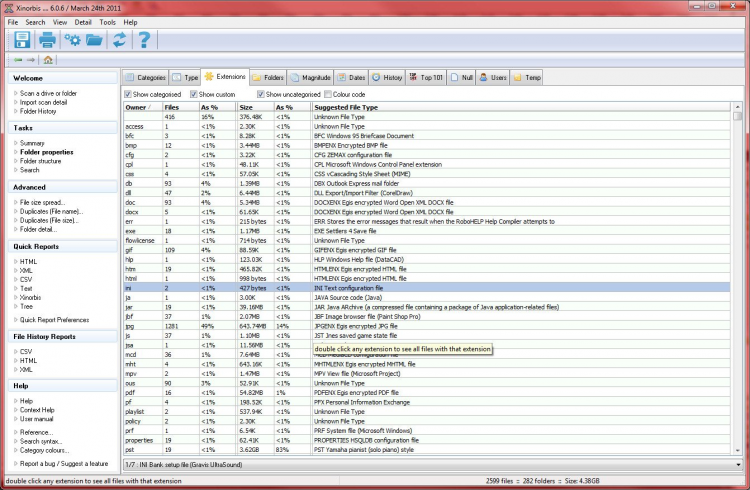
Task: Uncheck Show categorised checkbox
Action: [x=127, y=93]
